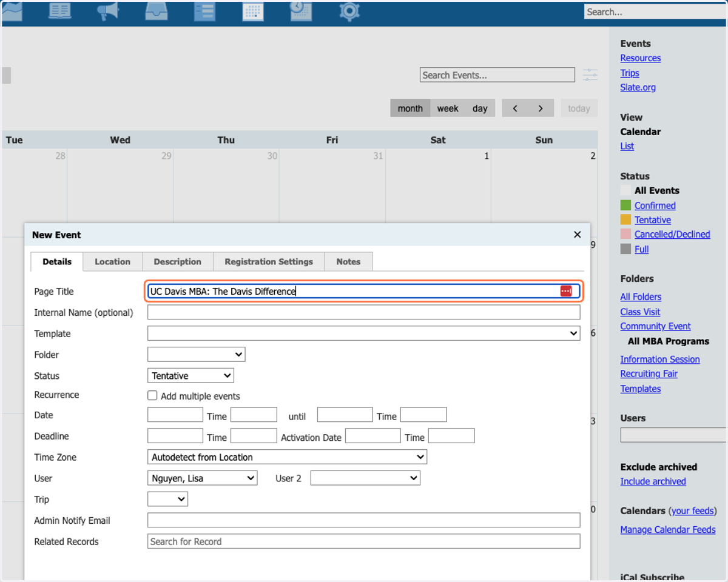The height and width of the screenshot is (582, 728).
Task: Go to next month arrow
Action: tap(541, 109)
